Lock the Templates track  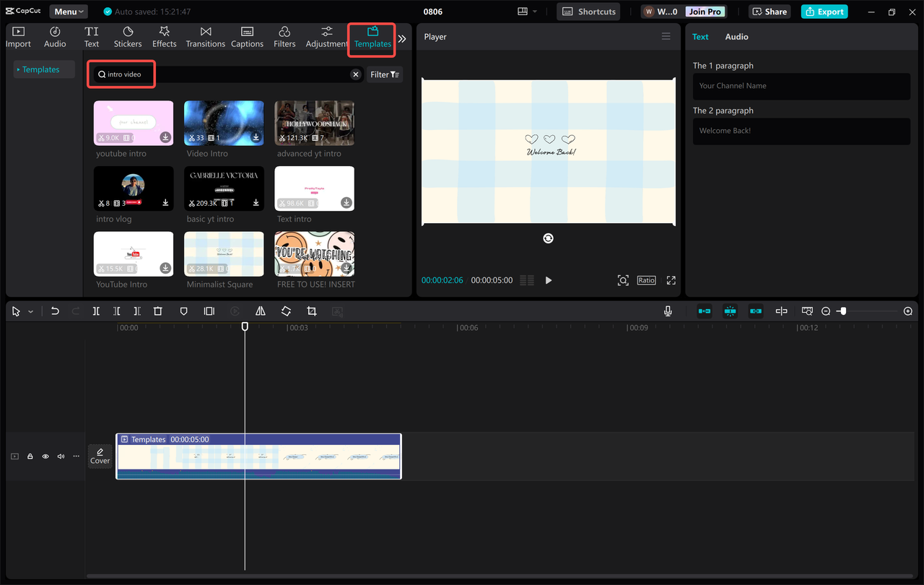click(x=30, y=456)
